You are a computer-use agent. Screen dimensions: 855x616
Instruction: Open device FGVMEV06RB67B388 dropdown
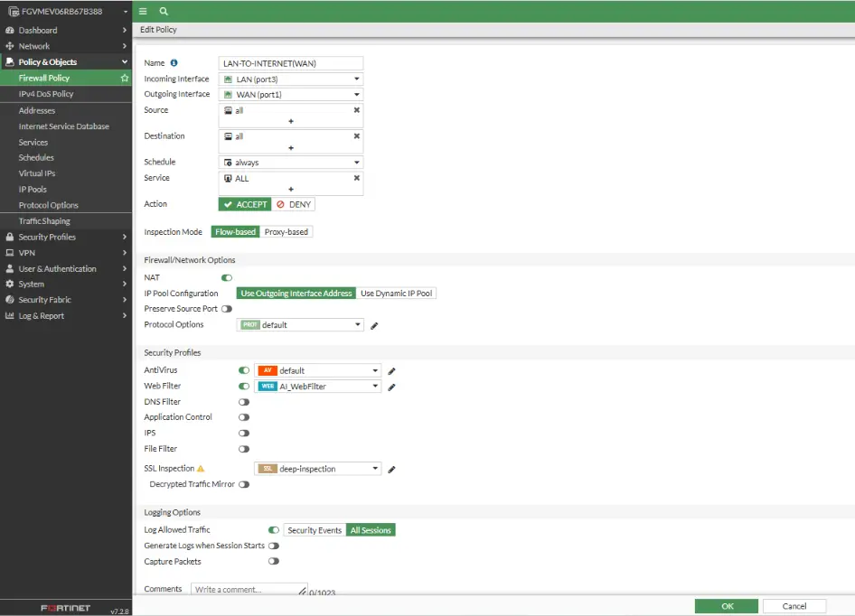[66, 11]
